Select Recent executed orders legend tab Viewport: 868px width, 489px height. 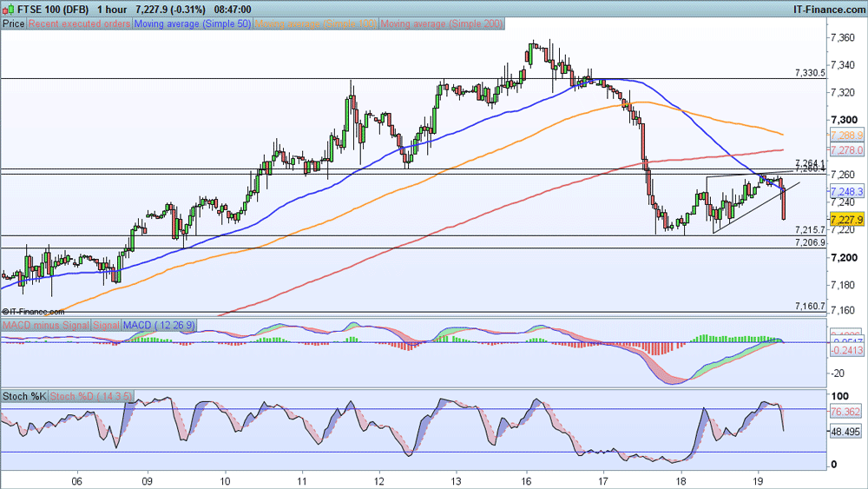pyautogui.click(x=79, y=23)
